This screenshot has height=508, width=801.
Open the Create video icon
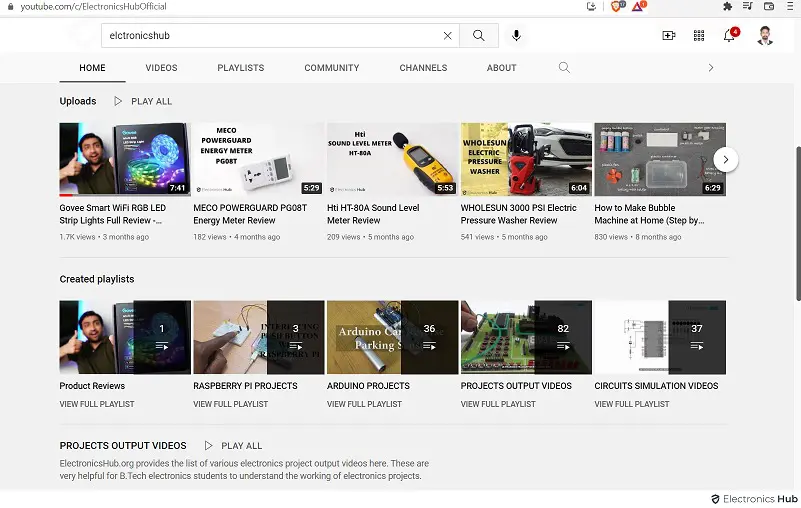pyautogui.click(x=669, y=35)
